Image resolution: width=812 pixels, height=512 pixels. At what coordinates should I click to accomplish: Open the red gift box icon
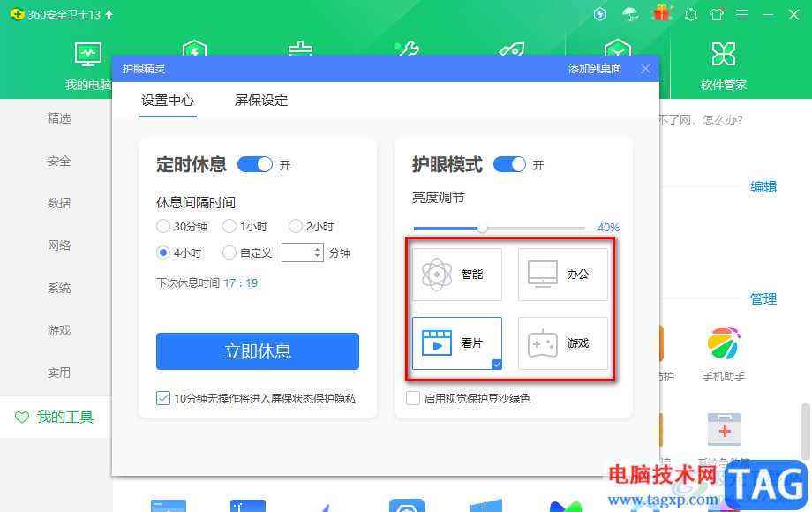click(661, 12)
